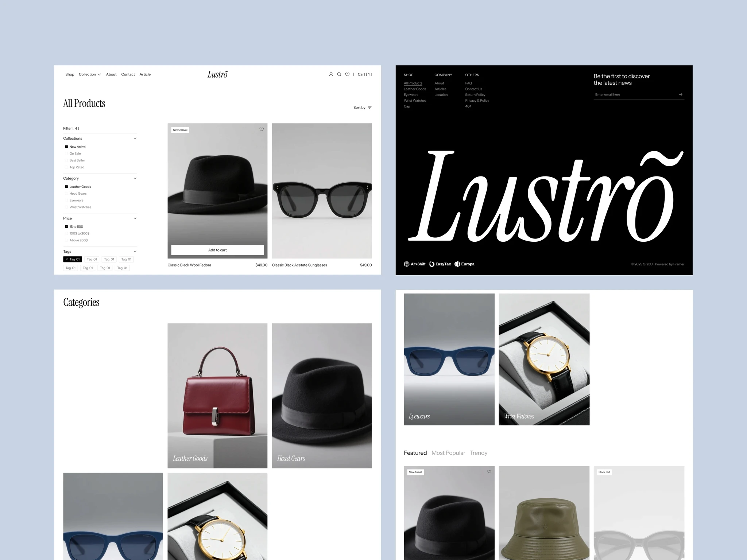The width and height of the screenshot is (747, 560).
Task: Enable the 100$ to 200$ price filter
Action: click(66, 233)
